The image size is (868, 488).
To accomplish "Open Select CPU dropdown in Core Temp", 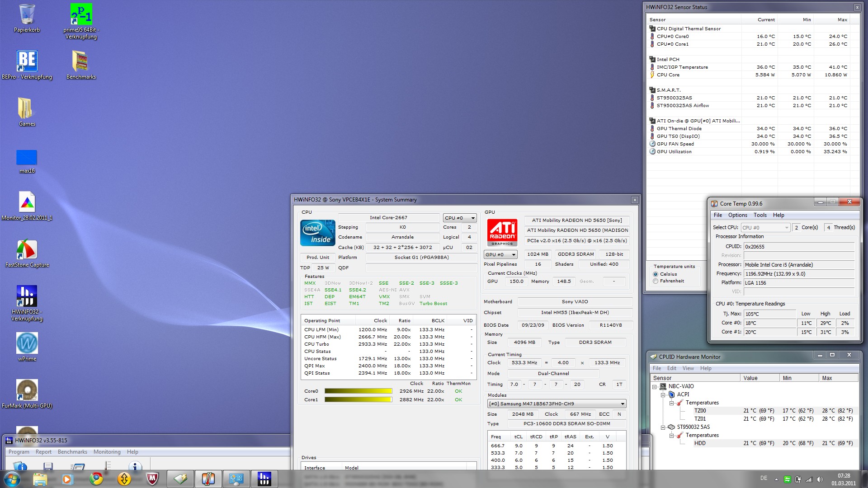I will [x=765, y=228].
